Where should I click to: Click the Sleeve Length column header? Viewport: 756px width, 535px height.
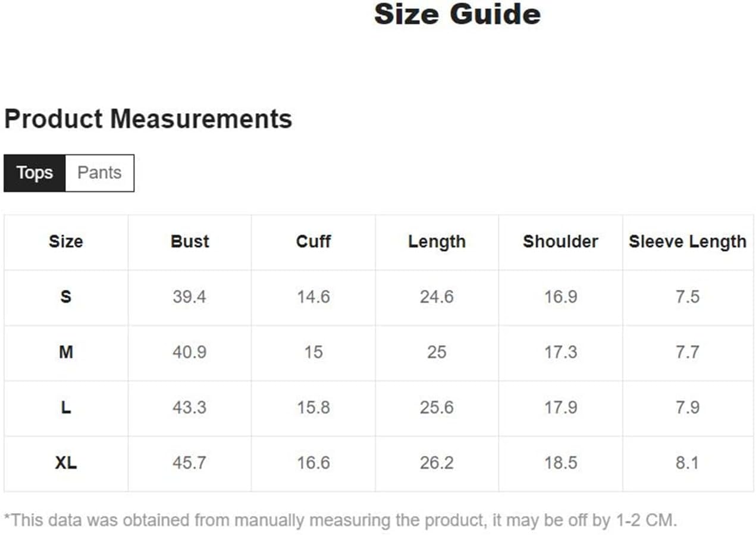[x=688, y=242]
